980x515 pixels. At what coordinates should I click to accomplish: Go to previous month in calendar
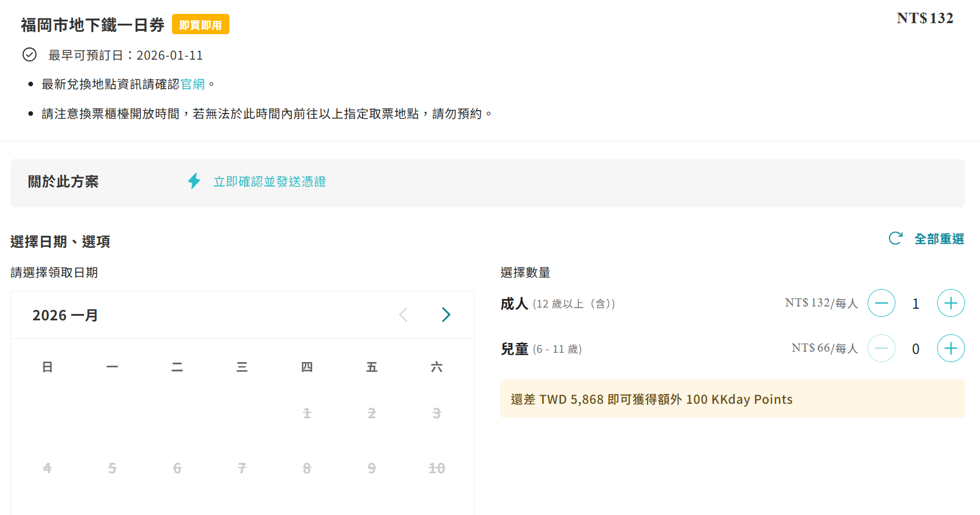click(404, 315)
